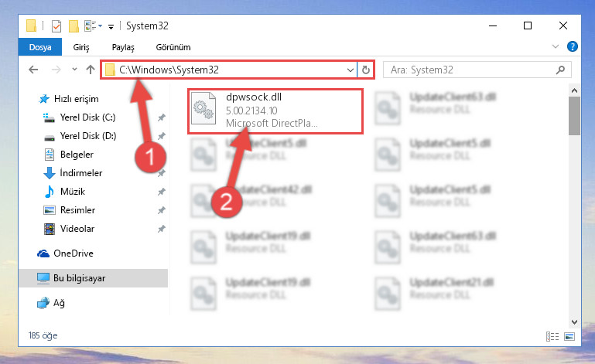Click the vertical scrollbar down arrow
The height and width of the screenshot is (364, 595).
click(x=575, y=322)
